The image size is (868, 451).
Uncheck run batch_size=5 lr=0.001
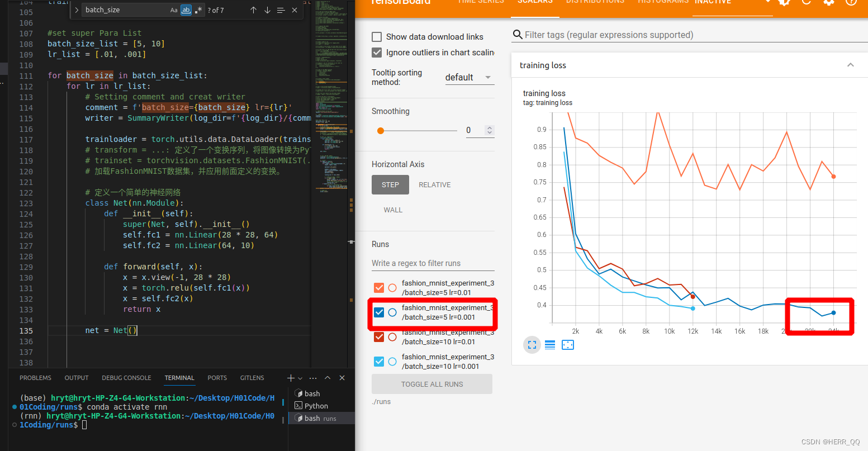click(x=379, y=312)
